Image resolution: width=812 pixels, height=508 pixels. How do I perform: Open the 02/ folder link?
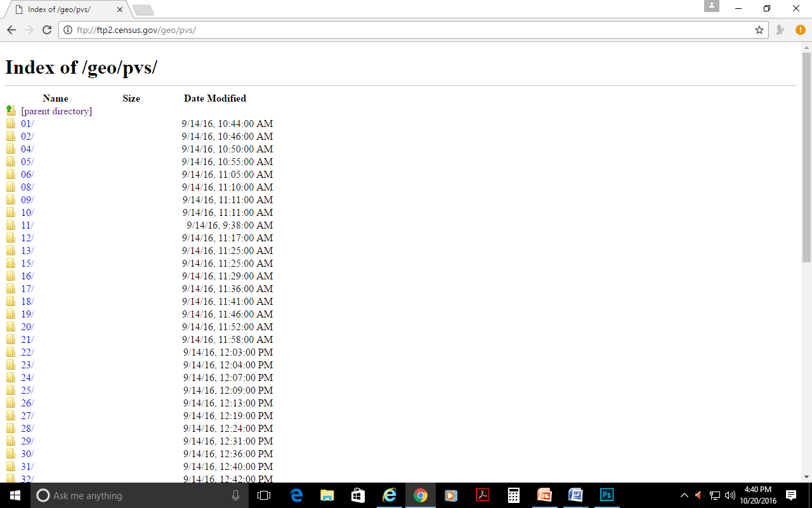(27, 137)
